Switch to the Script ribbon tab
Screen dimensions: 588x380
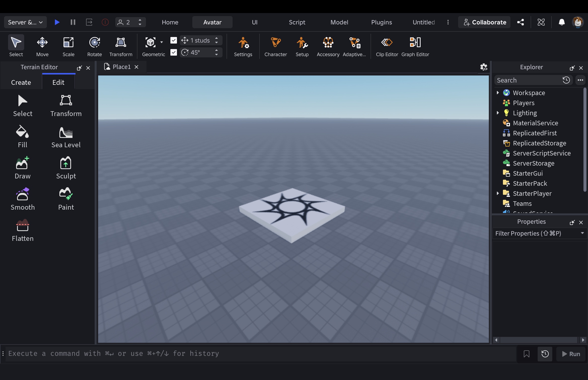[297, 22]
